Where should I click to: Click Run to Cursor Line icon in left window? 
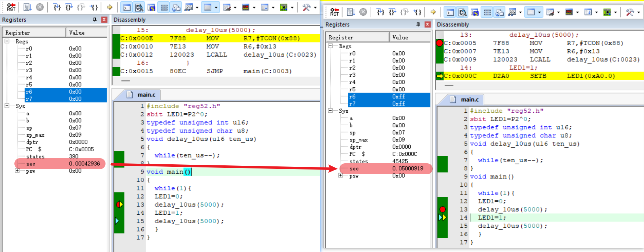coord(94,7)
